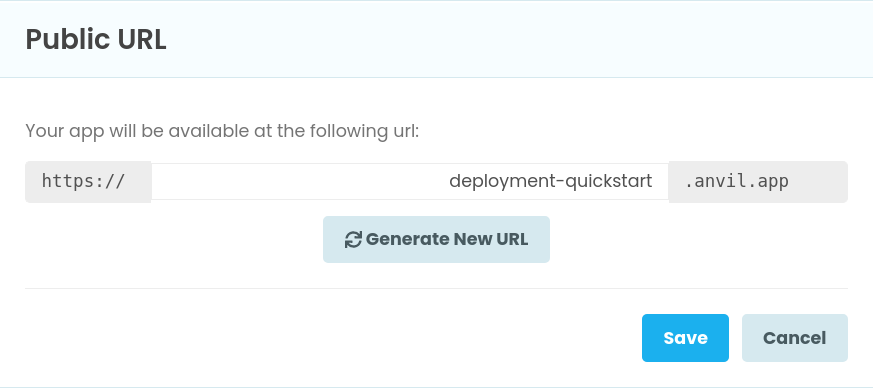Click the light blue dialog header bar

(x=436, y=40)
